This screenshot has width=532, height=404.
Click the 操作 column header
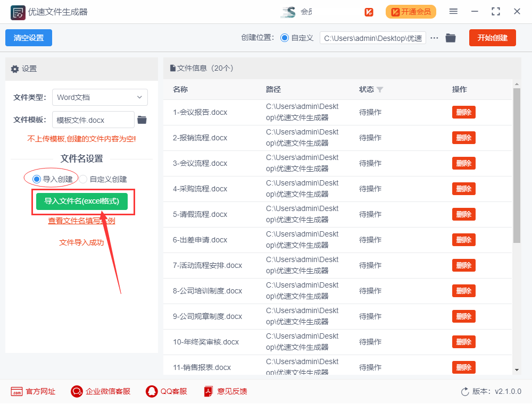460,89
